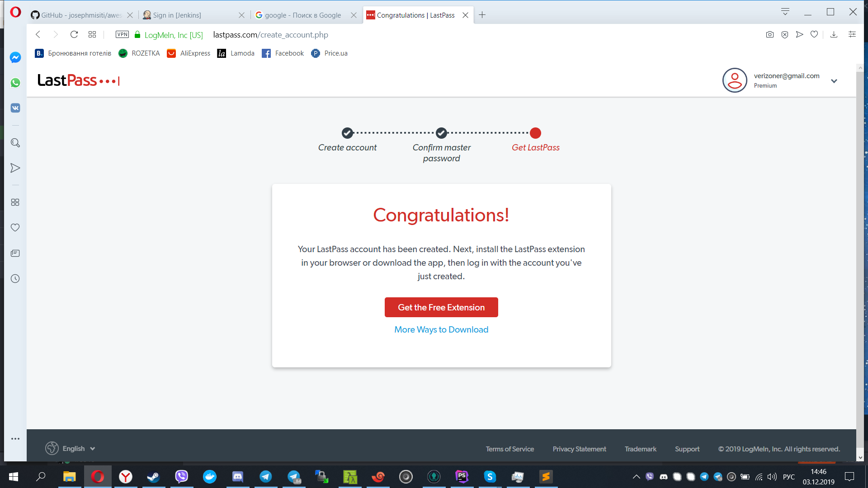This screenshot has height=488, width=868.
Task: Open Windows taskbar search
Action: point(41,477)
